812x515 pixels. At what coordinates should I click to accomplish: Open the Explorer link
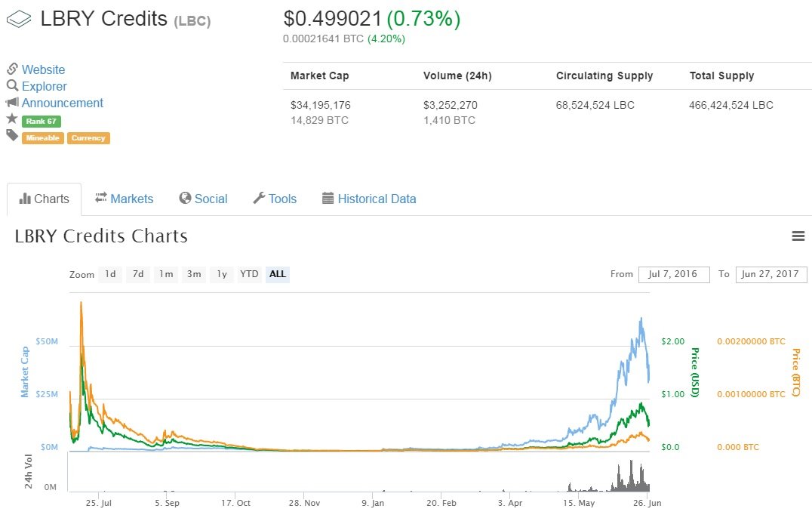[44, 86]
